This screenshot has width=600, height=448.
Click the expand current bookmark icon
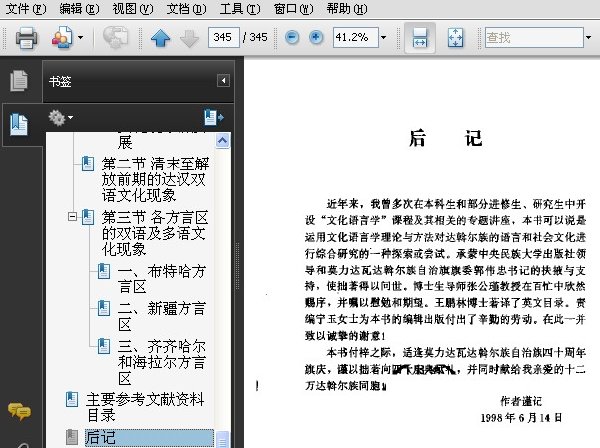pyautogui.click(x=214, y=117)
